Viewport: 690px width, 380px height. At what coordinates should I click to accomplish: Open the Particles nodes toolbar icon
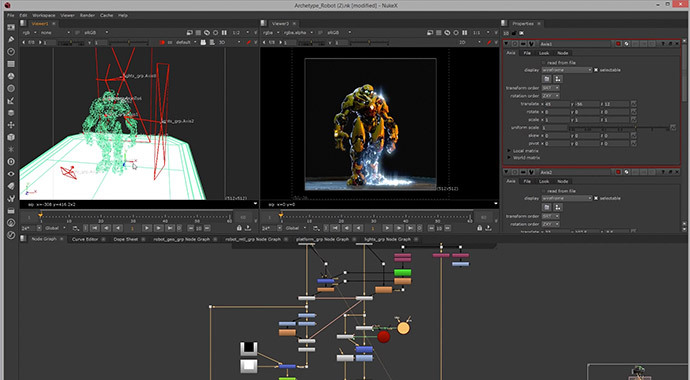[x=11, y=150]
